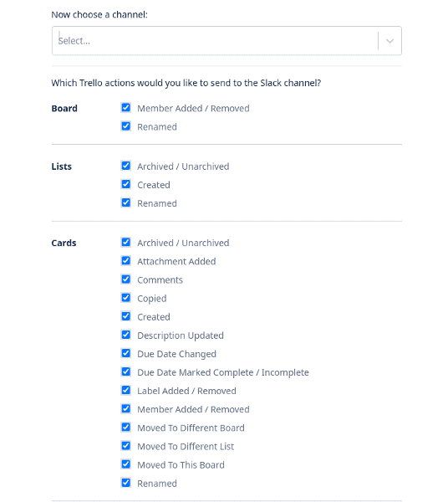
Task: Toggle the Lists Created checkbox
Action: point(126,184)
